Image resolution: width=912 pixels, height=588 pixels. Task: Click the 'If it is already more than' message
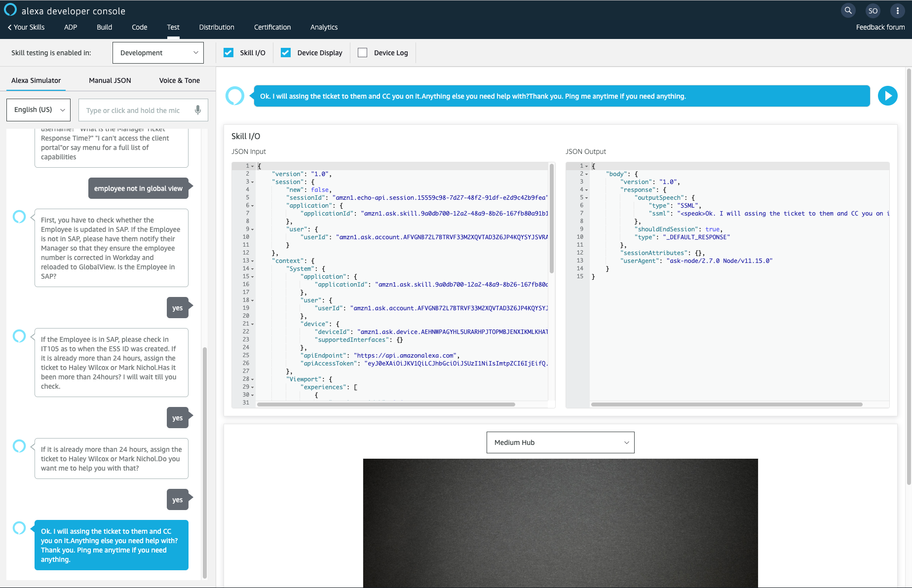[112, 458]
